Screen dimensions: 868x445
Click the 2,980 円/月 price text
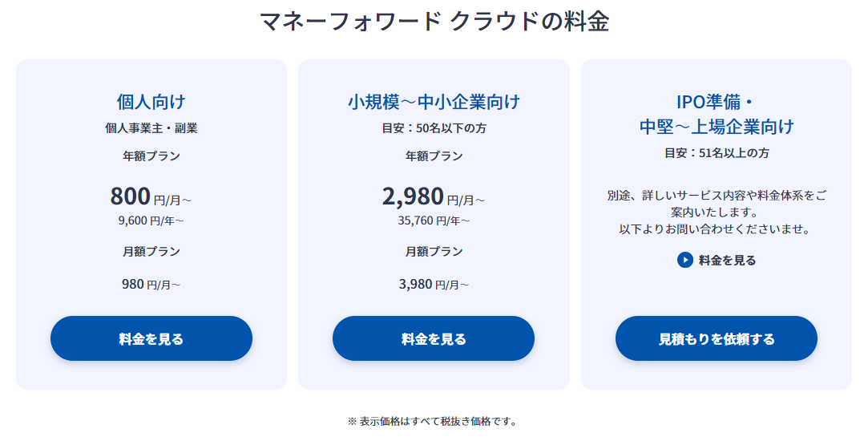(434, 196)
